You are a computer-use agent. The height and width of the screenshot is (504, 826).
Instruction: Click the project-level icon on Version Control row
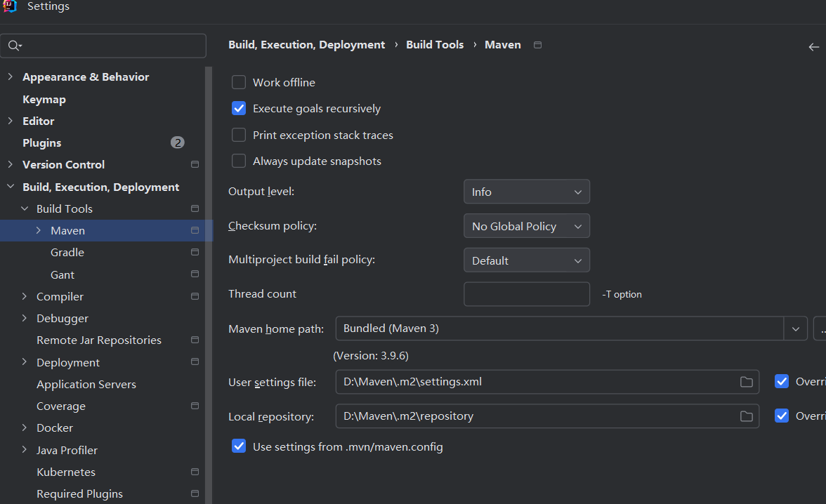pyautogui.click(x=195, y=165)
